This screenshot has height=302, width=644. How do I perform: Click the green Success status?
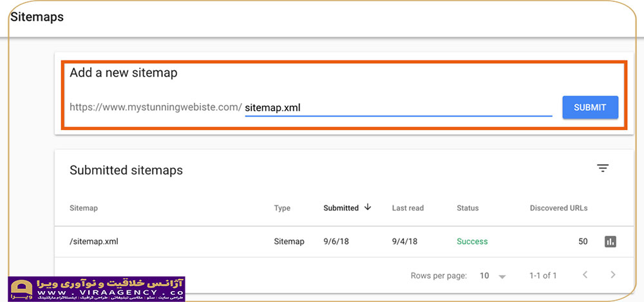tap(472, 241)
